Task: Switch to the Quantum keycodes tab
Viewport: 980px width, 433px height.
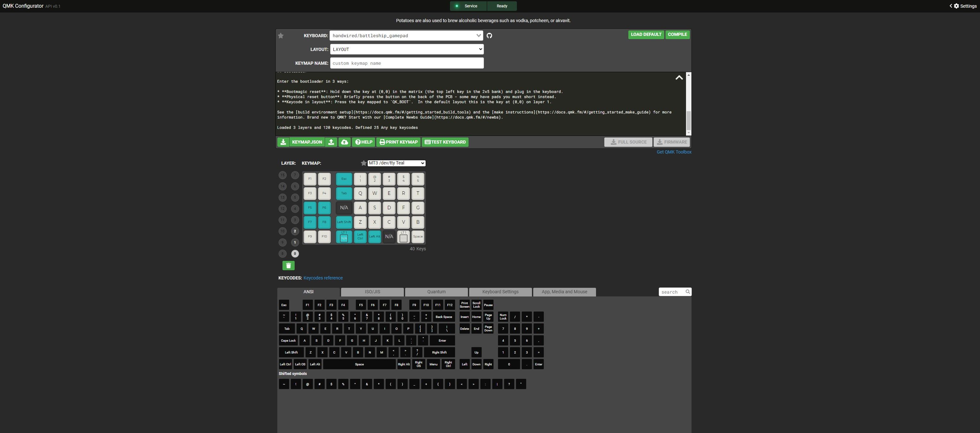Action: click(x=436, y=292)
